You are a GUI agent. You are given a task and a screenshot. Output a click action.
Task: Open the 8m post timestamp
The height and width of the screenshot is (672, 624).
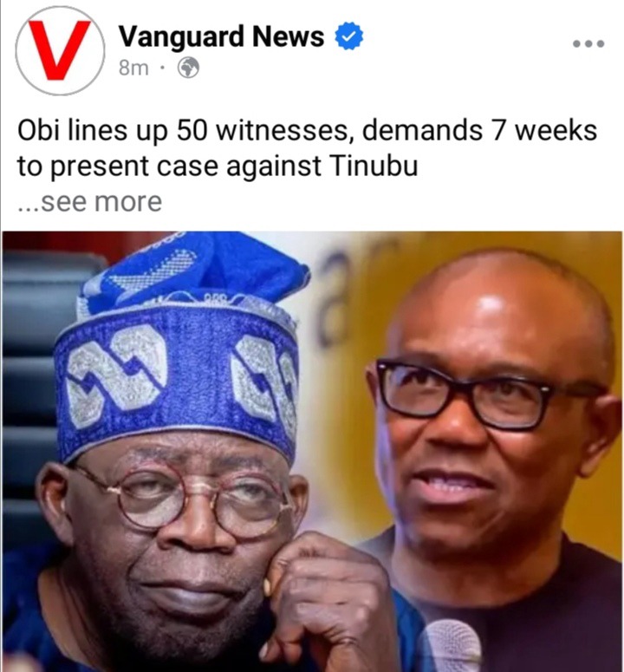click(x=133, y=68)
